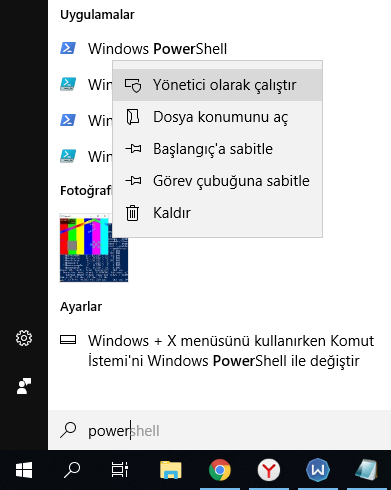Viewport: 391px width, 490px height.
Task: Click the Settings gear in the left sidebar
Action: [x=24, y=338]
